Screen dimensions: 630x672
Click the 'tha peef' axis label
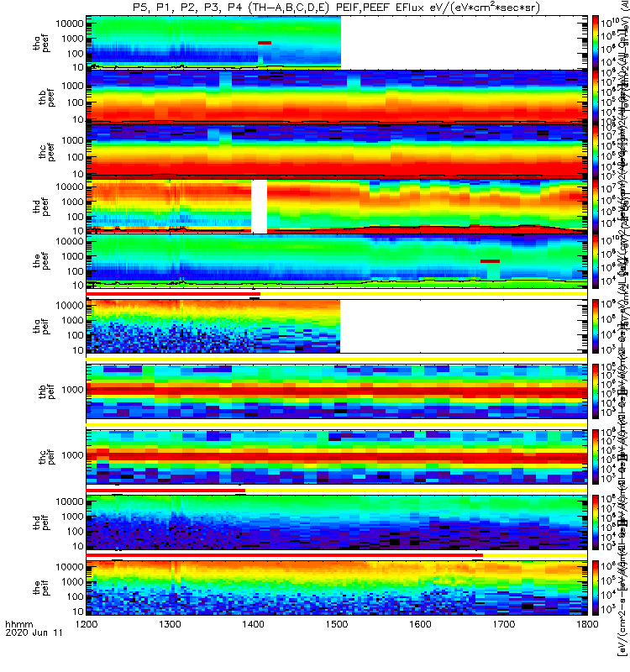(41, 43)
